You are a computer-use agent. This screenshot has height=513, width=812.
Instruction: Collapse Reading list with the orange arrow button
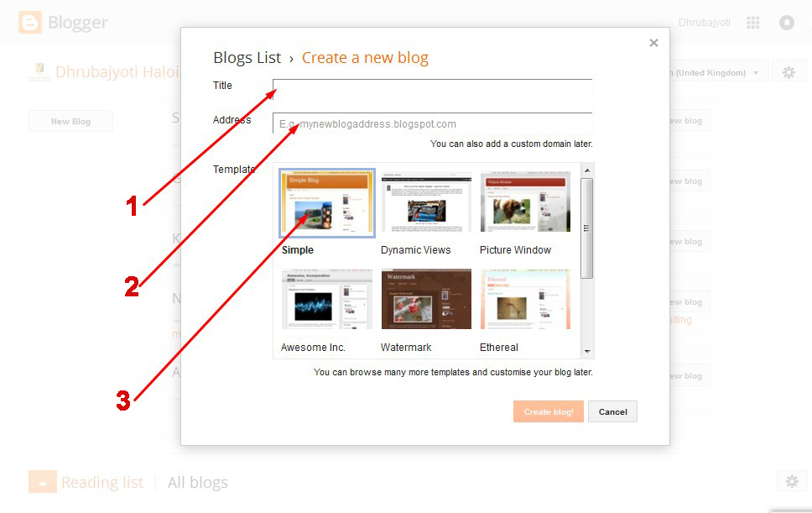(43, 481)
